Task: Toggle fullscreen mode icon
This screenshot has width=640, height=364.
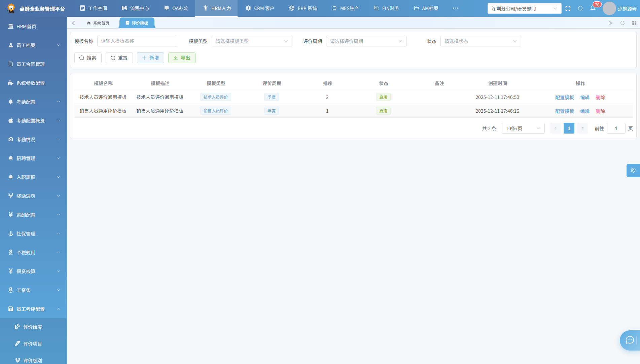Action: 568,8
